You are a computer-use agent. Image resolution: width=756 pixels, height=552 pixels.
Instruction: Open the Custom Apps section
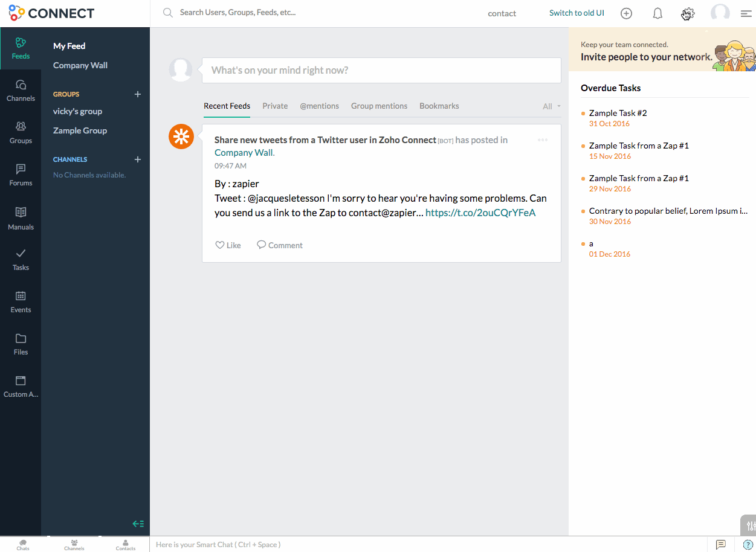(21, 387)
